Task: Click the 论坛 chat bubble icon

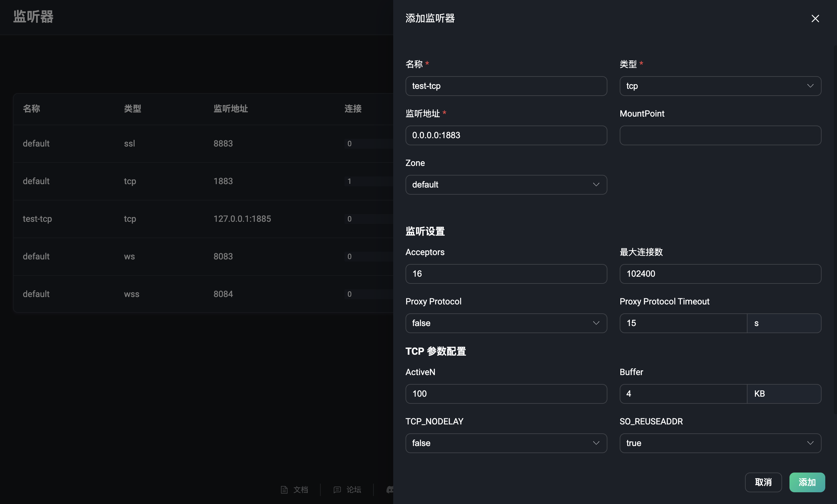Action: (x=337, y=490)
